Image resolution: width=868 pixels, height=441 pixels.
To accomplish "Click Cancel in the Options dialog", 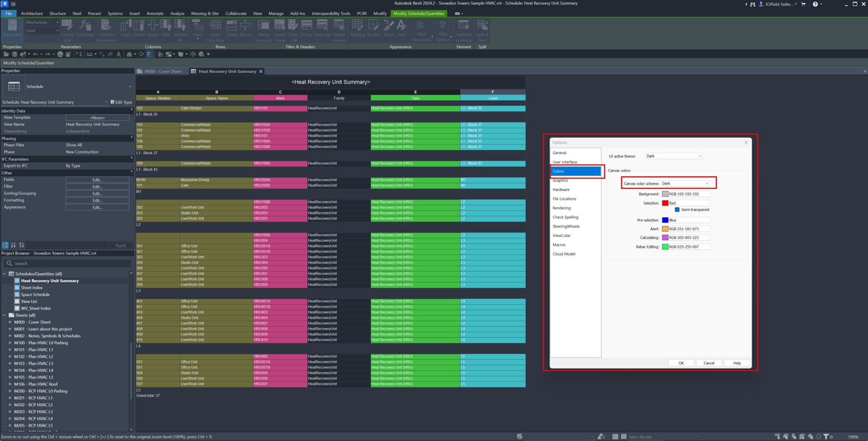I will point(709,363).
